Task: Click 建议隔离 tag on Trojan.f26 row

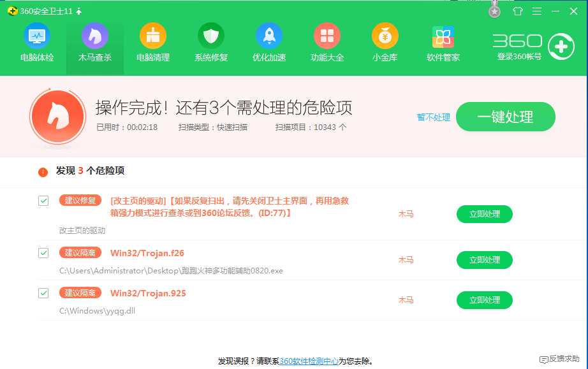Action: coord(80,253)
